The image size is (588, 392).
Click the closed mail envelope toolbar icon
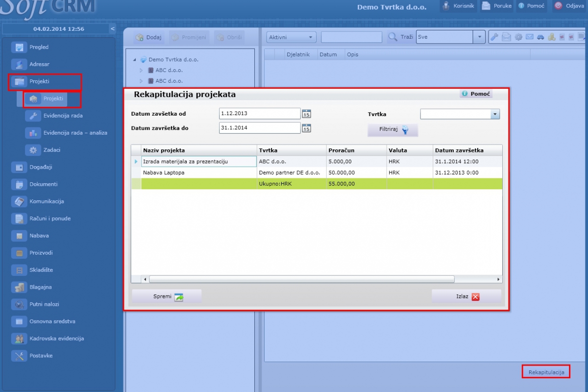coord(529,37)
